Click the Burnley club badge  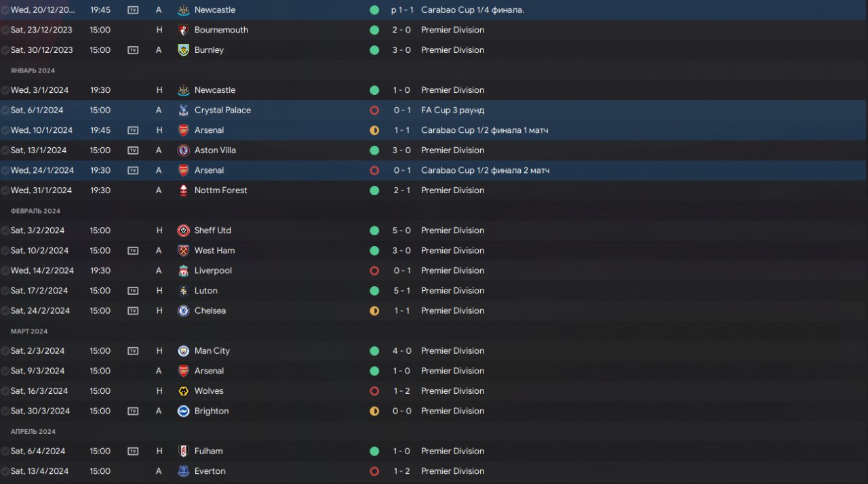pos(182,50)
